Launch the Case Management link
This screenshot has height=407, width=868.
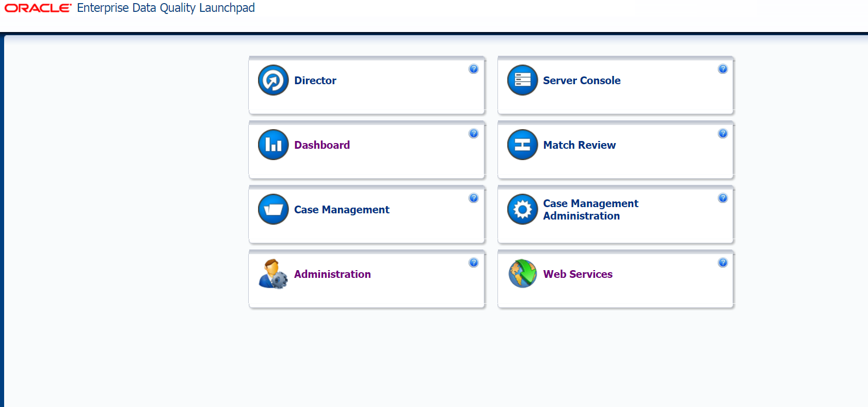pyautogui.click(x=342, y=210)
